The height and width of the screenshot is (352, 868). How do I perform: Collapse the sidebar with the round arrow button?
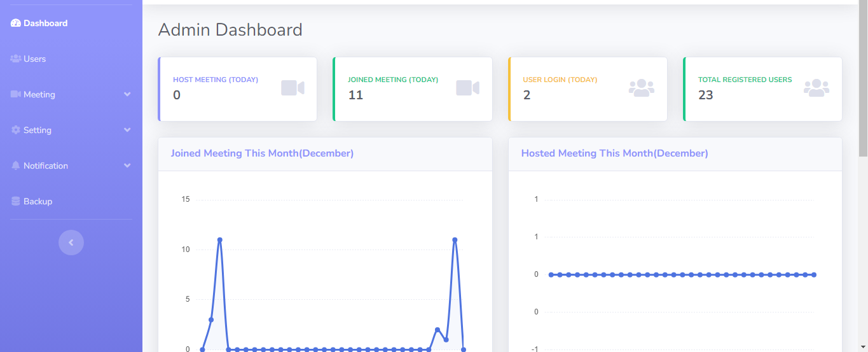[x=71, y=243]
